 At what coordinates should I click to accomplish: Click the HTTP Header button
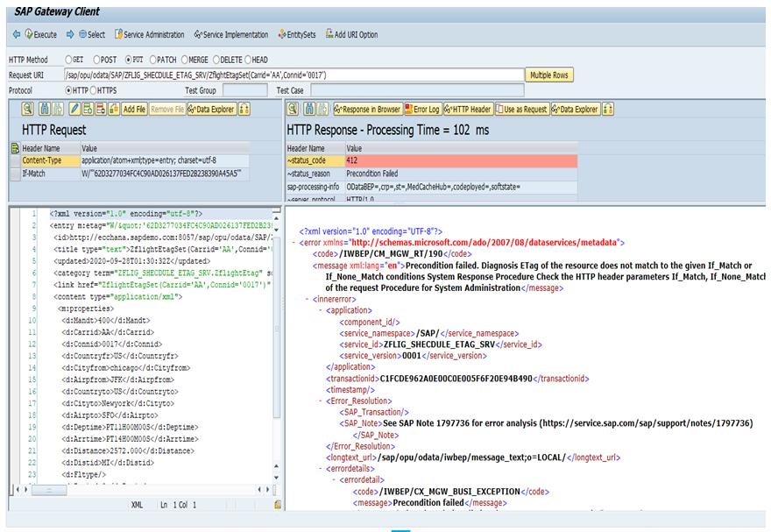468,110
